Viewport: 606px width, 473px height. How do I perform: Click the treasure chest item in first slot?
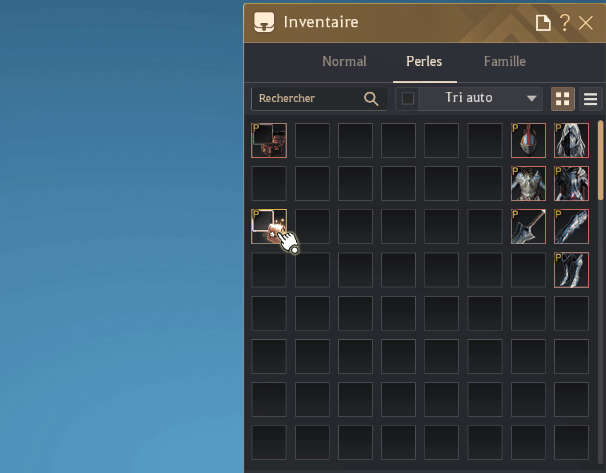point(269,140)
